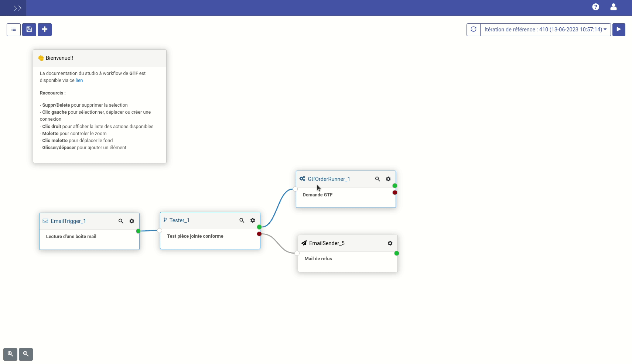Inspect Tester_1 with magnifier icon
The image size is (632, 364).
point(242,220)
